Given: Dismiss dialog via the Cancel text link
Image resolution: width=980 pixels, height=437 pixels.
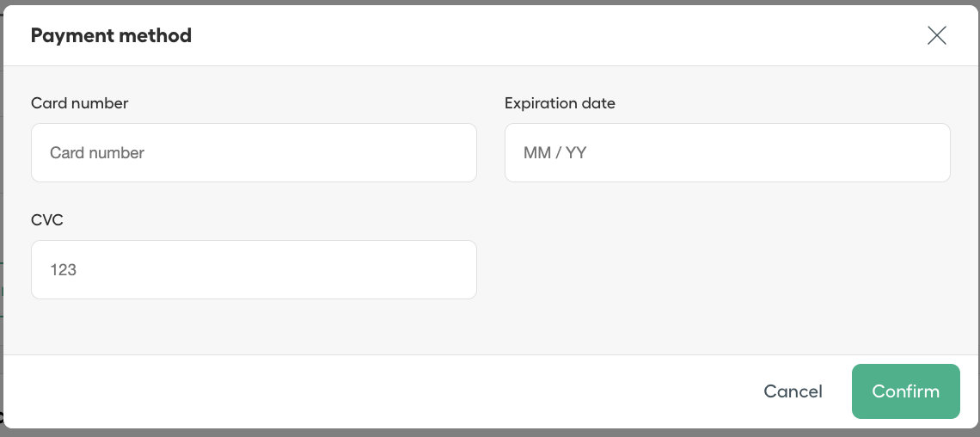Looking at the screenshot, I should tap(793, 391).
